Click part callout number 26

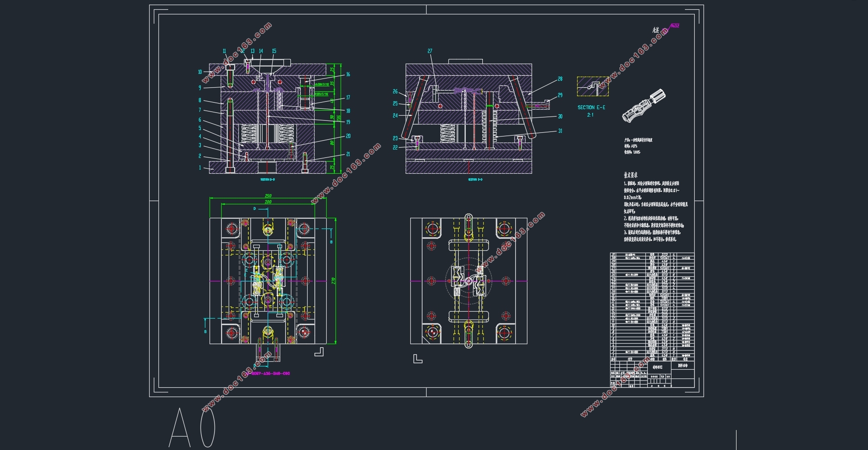pyautogui.click(x=395, y=91)
